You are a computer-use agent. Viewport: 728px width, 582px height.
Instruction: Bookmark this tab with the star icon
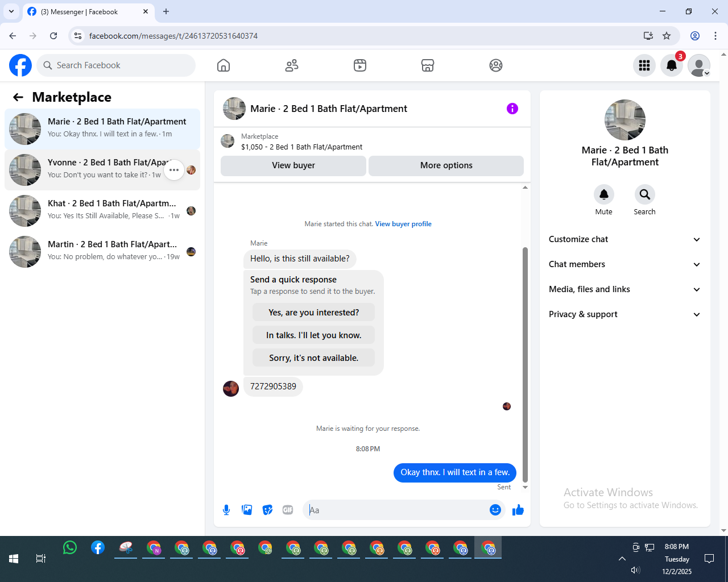667,36
